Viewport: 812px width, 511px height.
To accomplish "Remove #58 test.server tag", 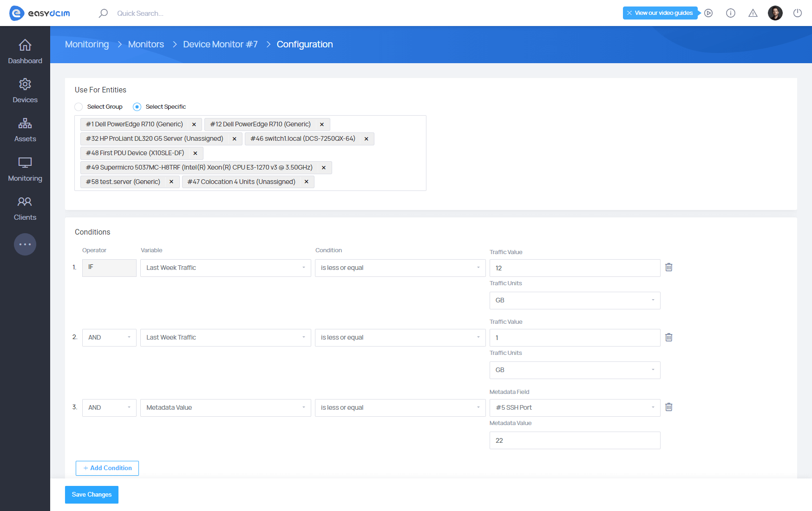I will click(x=171, y=182).
